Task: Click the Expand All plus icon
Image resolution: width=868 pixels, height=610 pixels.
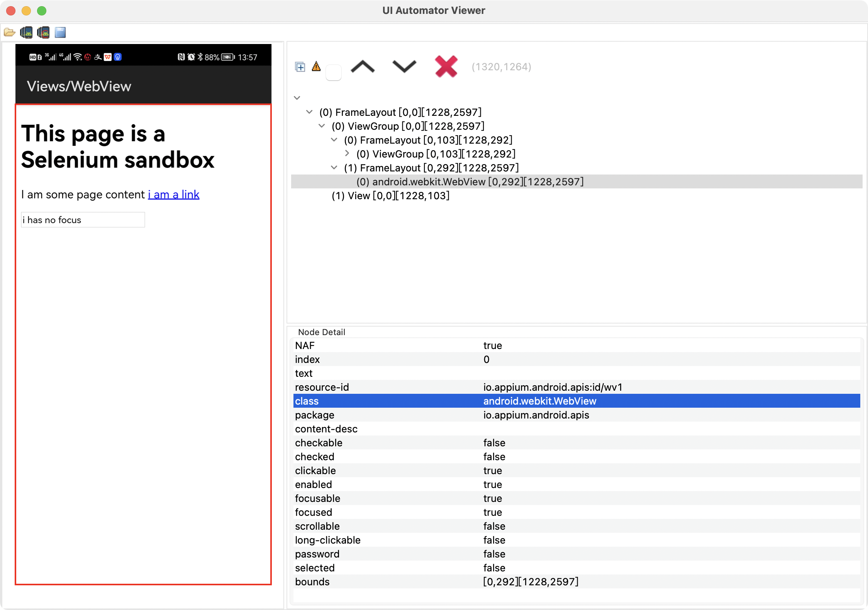Action: coord(300,67)
